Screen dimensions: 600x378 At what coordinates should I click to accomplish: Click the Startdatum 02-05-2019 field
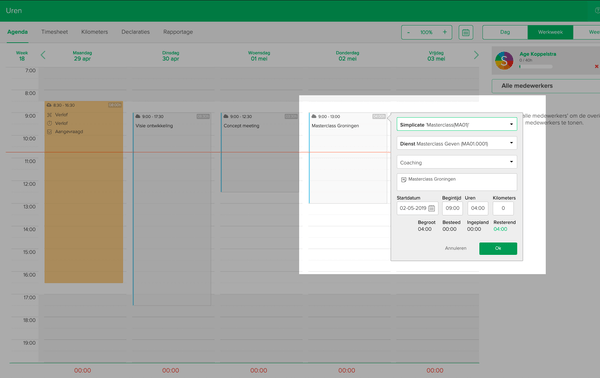(x=417, y=208)
